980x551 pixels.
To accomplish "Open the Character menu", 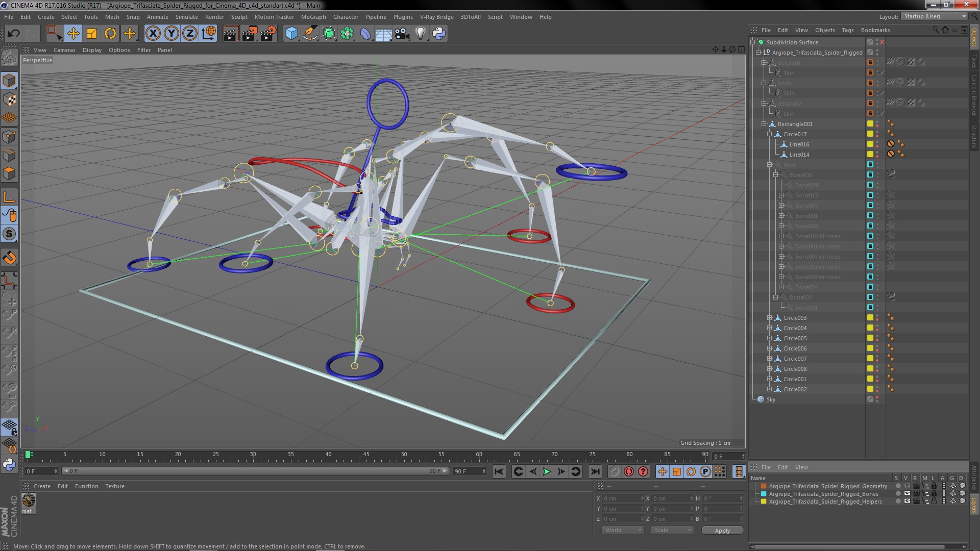I will tap(346, 17).
